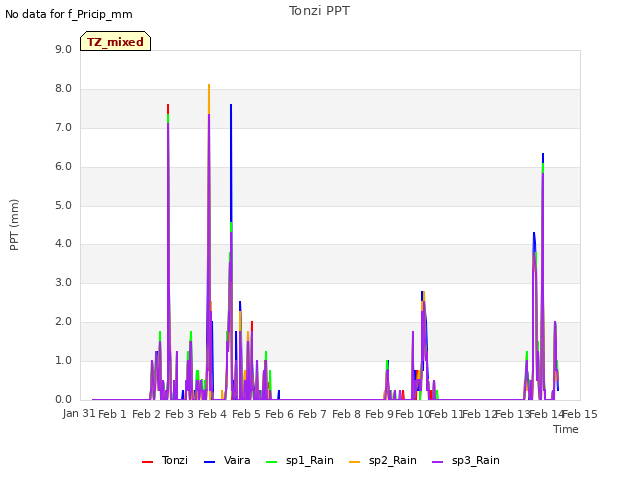
Task: Click the Time x-axis label
Action: pyautogui.click(x=566, y=429)
